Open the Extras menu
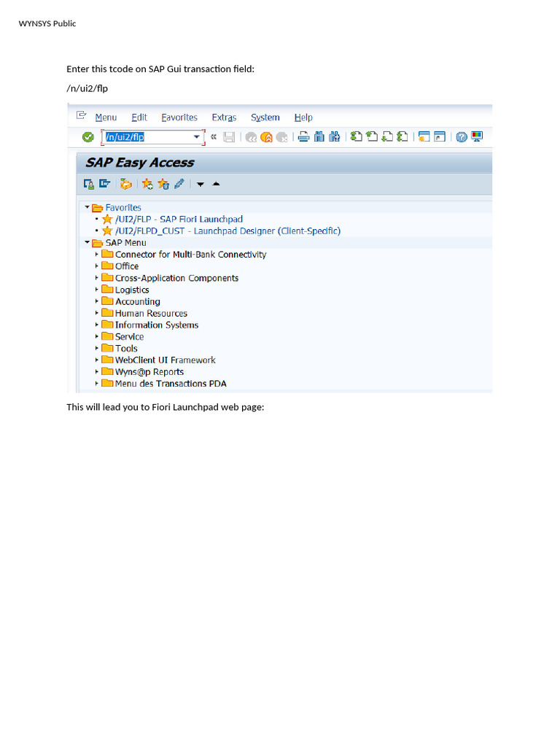 tap(224, 117)
